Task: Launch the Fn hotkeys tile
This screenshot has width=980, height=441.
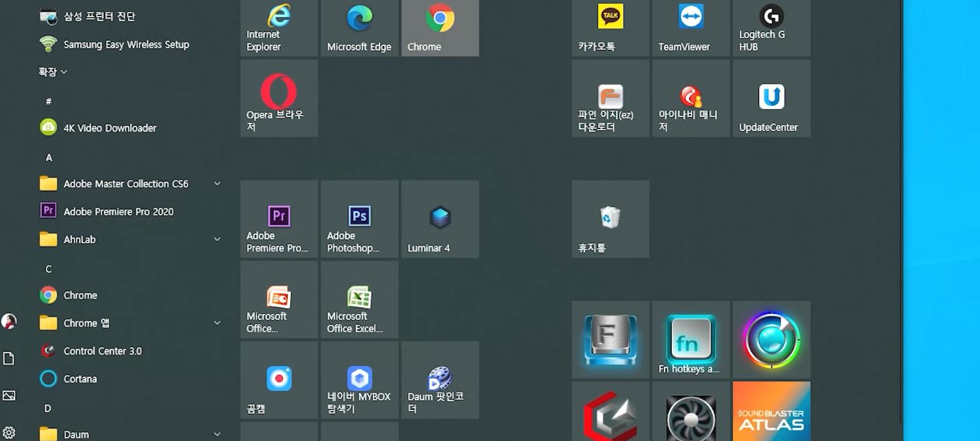Action: click(x=691, y=339)
